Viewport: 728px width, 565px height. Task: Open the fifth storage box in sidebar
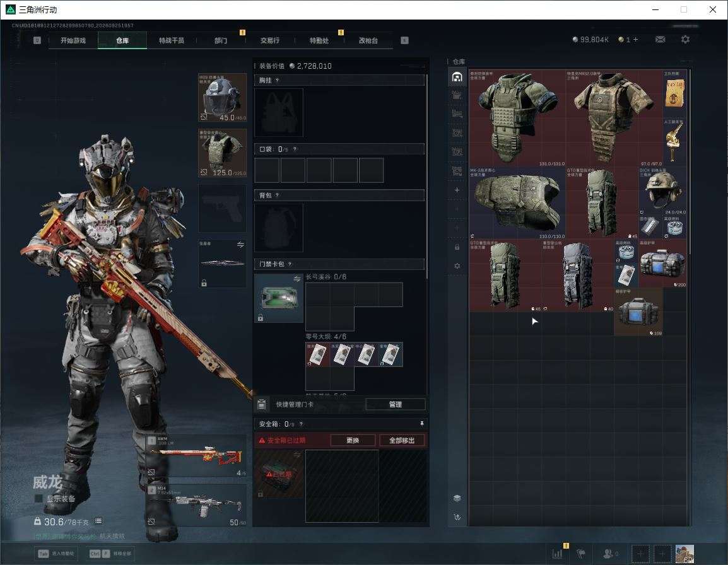tap(457, 152)
